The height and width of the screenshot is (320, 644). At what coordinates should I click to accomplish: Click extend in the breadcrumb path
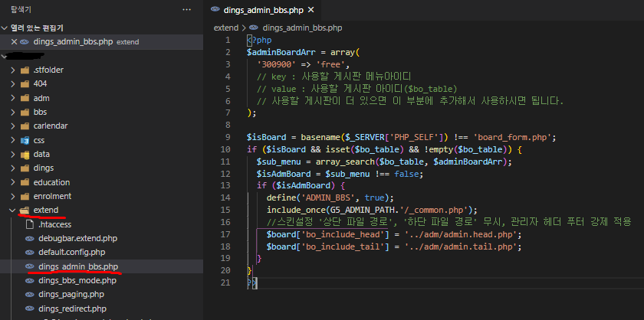225,27
